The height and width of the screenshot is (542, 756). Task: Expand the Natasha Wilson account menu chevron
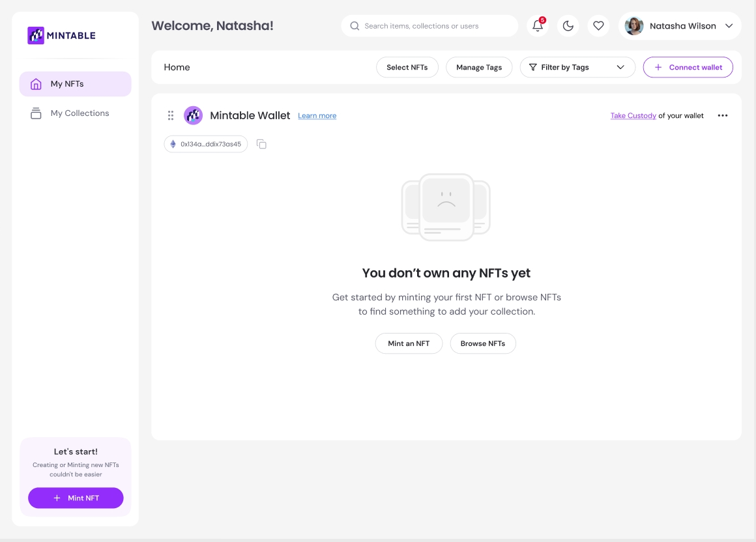pyautogui.click(x=729, y=26)
